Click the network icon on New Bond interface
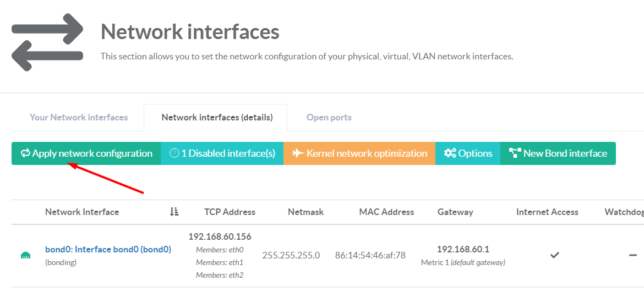 [515, 153]
